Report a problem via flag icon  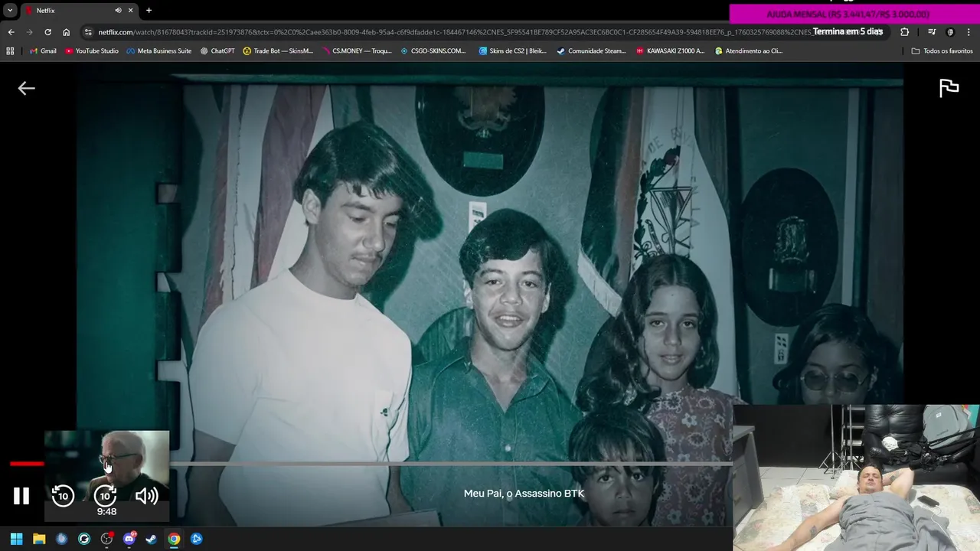[949, 88]
